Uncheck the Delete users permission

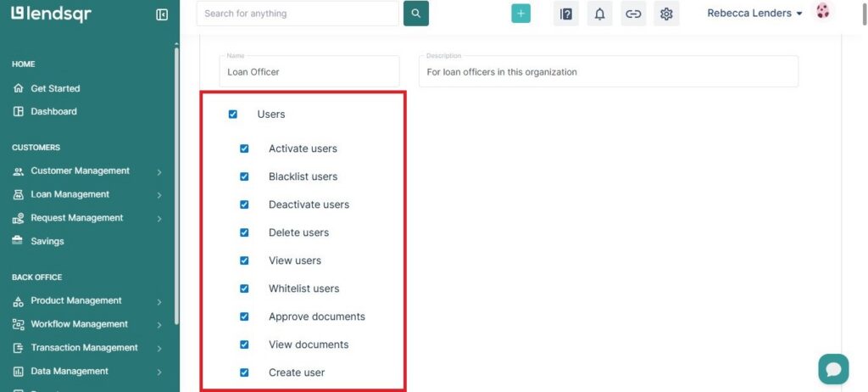[x=244, y=232]
